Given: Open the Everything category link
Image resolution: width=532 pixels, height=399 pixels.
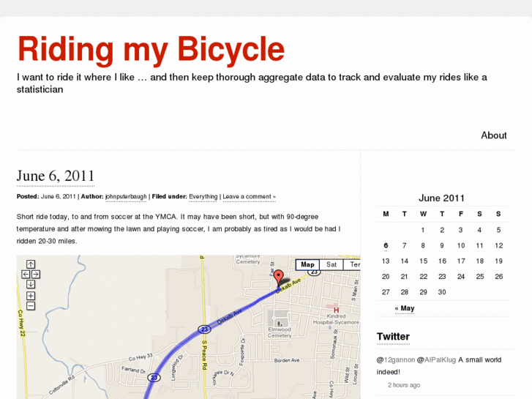Looking at the screenshot, I should coord(203,197).
